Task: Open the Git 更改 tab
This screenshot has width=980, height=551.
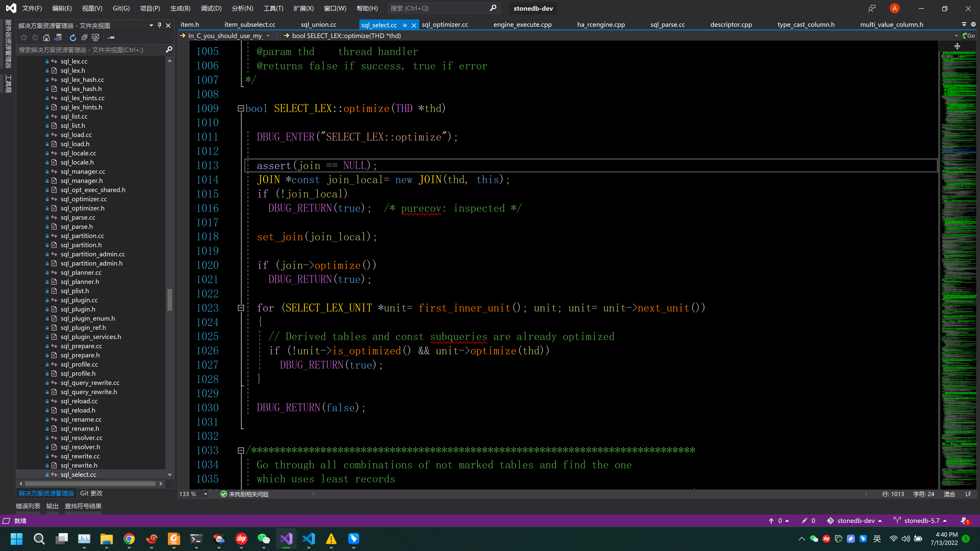Action: coord(91,493)
